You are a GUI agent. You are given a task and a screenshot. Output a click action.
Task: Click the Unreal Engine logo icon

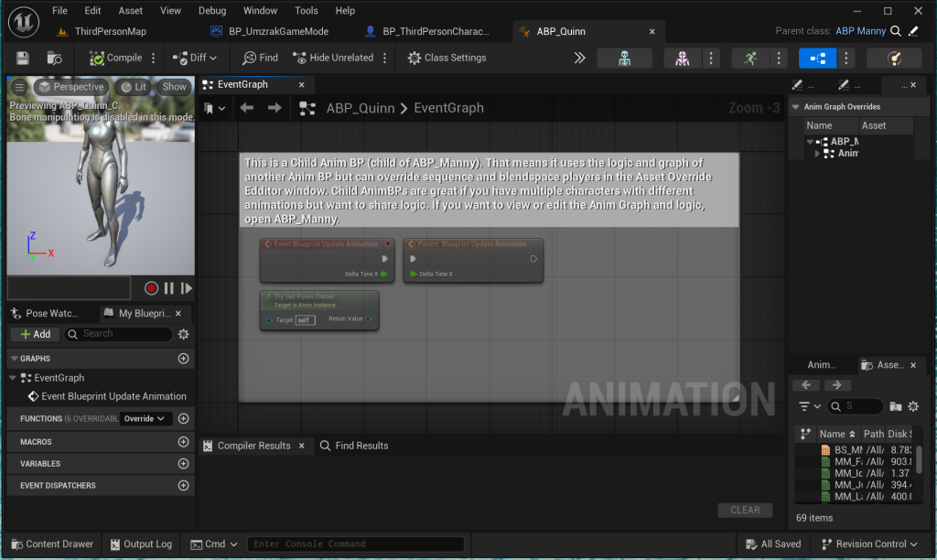[24, 21]
